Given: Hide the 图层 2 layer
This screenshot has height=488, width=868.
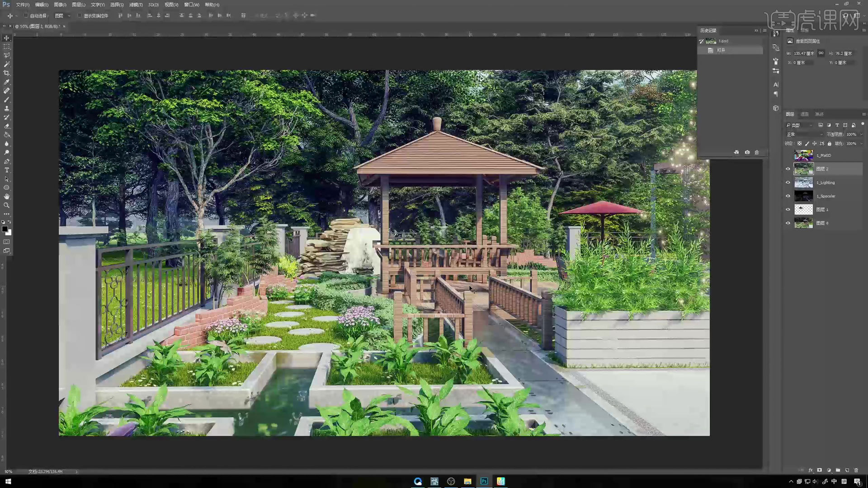Looking at the screenshot, I should coord(788,169).
